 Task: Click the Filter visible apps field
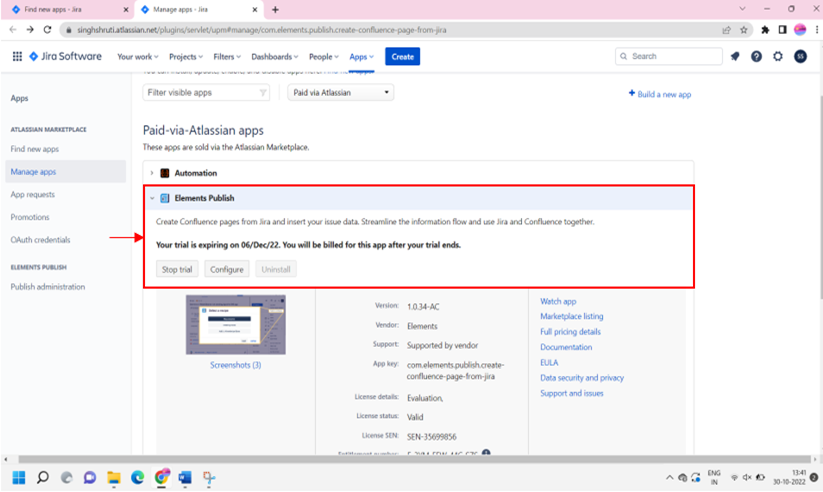pyautogui.click(x=206, y=92)
